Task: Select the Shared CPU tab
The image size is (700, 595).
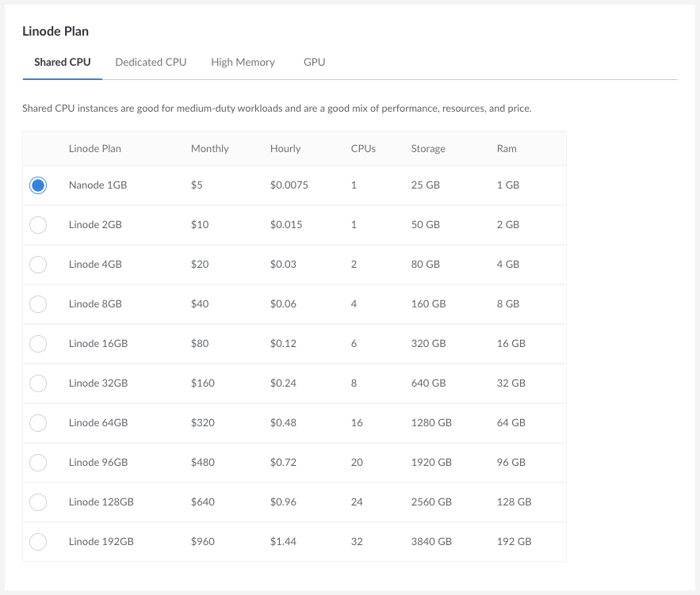Action: (x=62, y=62)
